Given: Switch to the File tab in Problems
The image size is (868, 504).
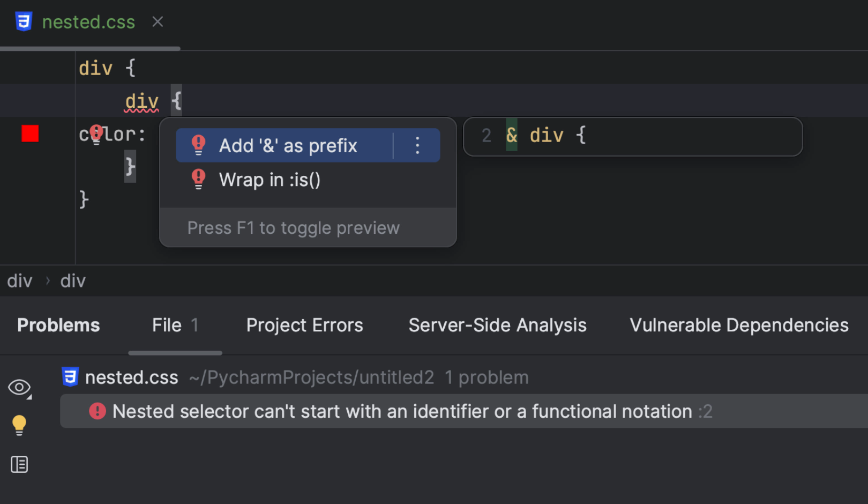Looking at the screenshot, I should click(175, 325).
